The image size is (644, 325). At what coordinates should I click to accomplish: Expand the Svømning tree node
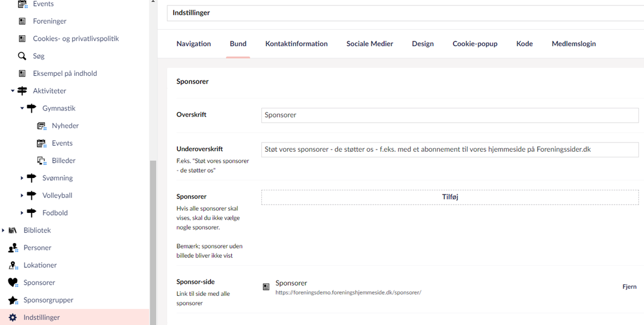coord(22,178)
